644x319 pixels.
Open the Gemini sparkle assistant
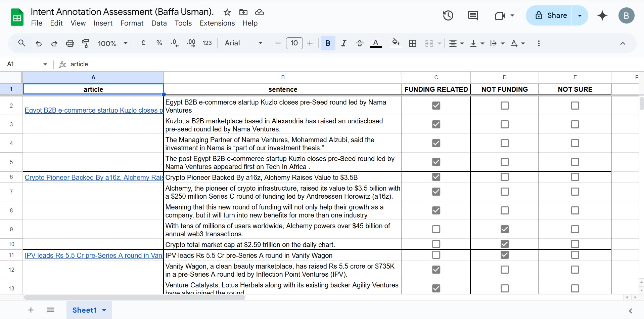click(602, 15)
